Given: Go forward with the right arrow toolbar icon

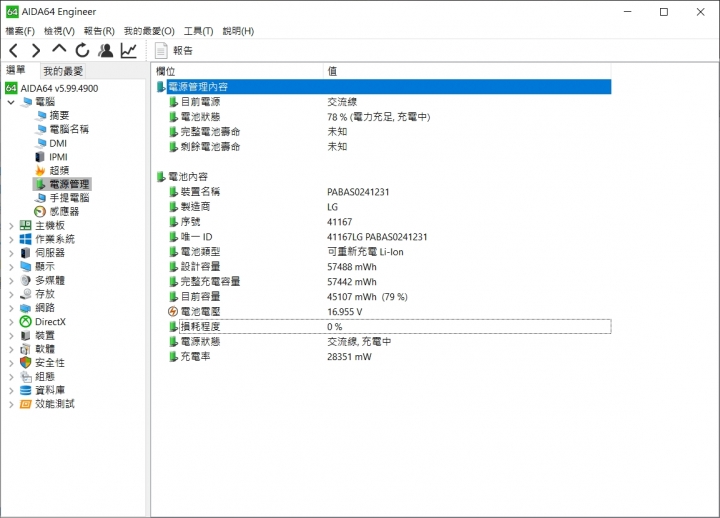Looking at the screenshot, I should click(x=36, y=50).
